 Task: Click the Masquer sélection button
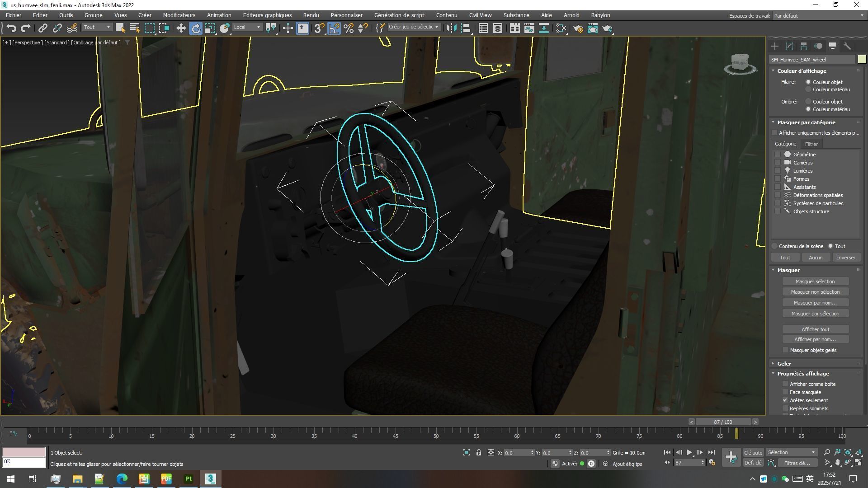[x=815, y=282]
